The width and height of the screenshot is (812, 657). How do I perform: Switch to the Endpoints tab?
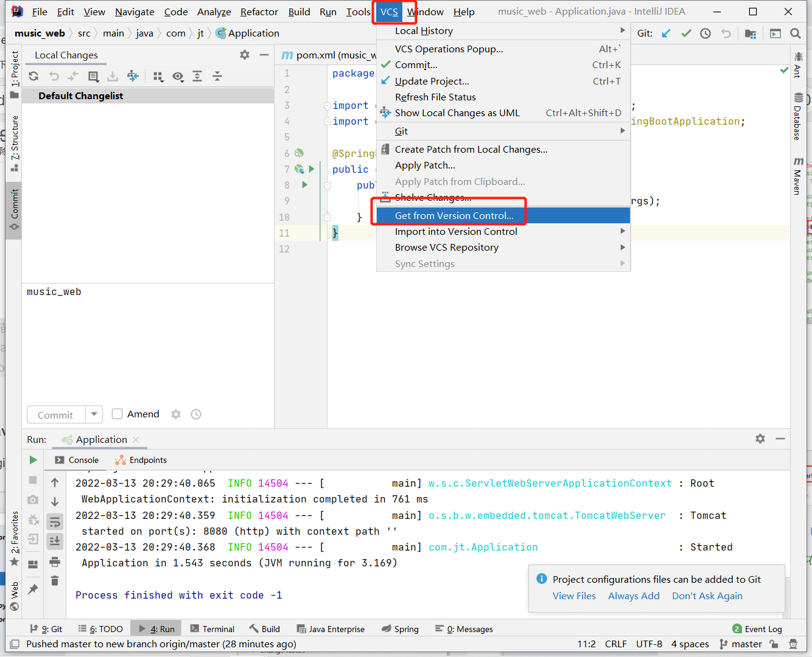[141, 460]
